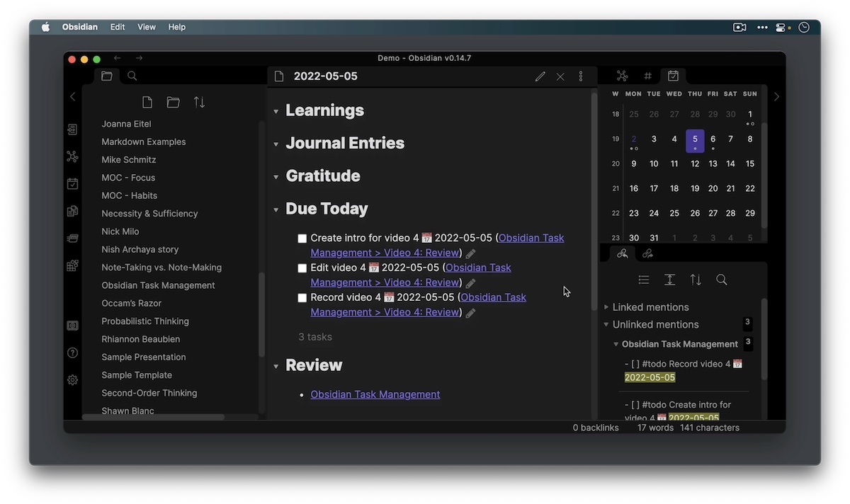Open graph view from the left ribbon
The image size is (850, 504).
pyautogui.click(x=72, y=156)
